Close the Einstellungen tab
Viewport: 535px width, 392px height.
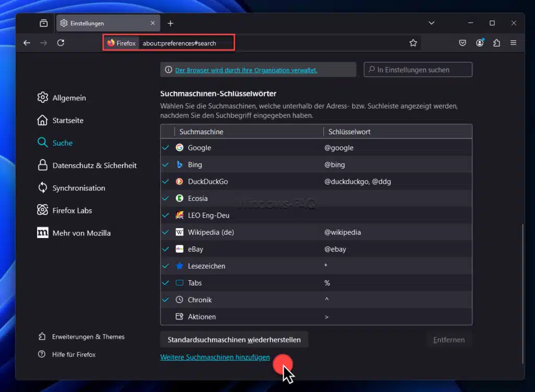click(x=153, y=23)
